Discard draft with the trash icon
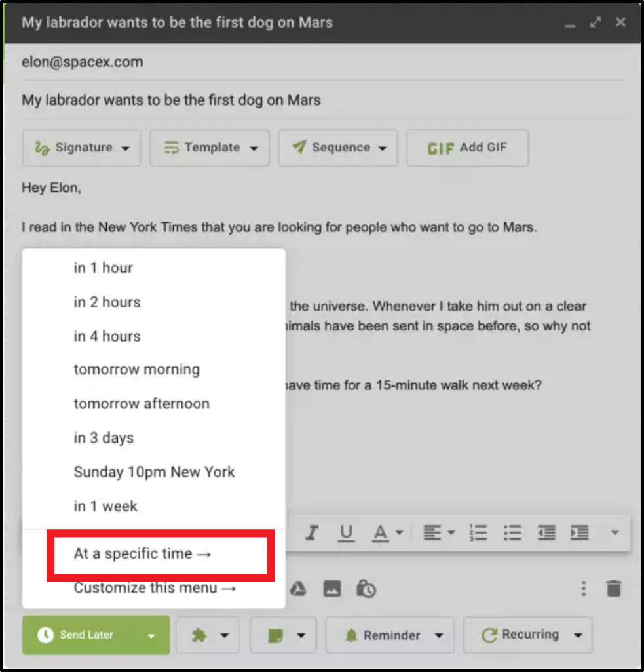 (x=613, y=589)
